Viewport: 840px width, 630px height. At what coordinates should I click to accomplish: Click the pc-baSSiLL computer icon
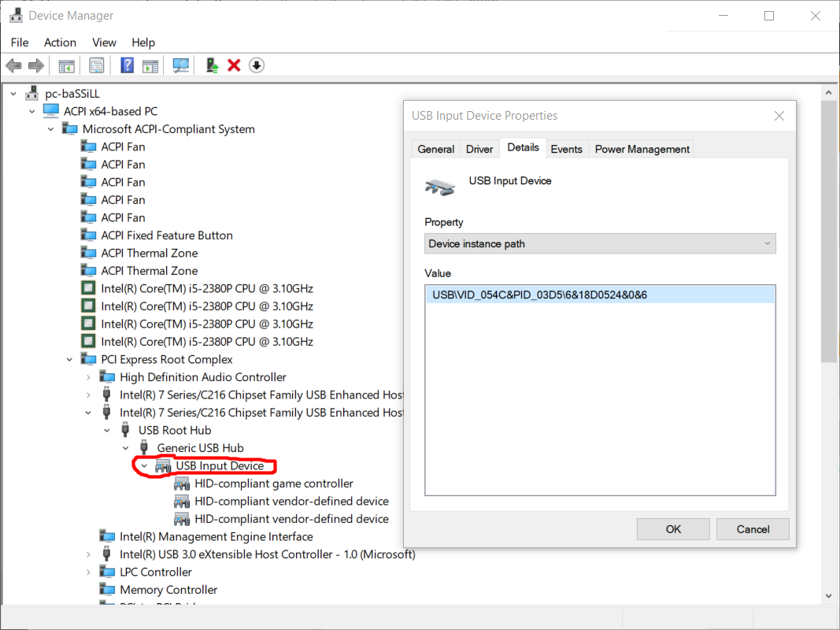pyautogui.click(x=32, y=93)
